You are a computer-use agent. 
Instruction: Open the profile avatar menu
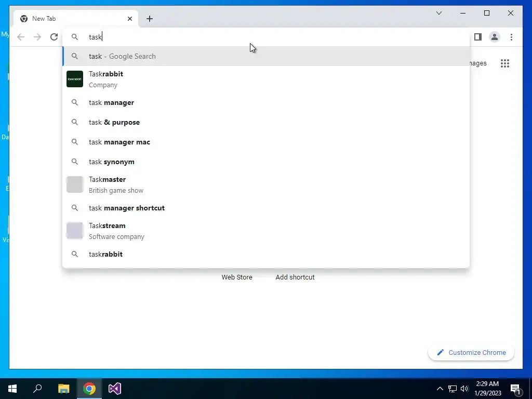click(x=495, y=37)
